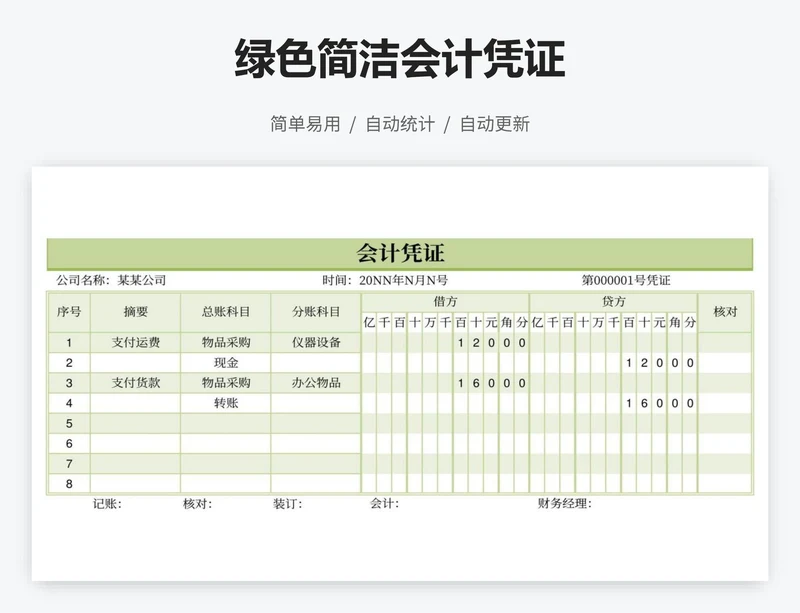Select the 贷方 header cell
The image size is (800, 613).
tap(613, 302)
